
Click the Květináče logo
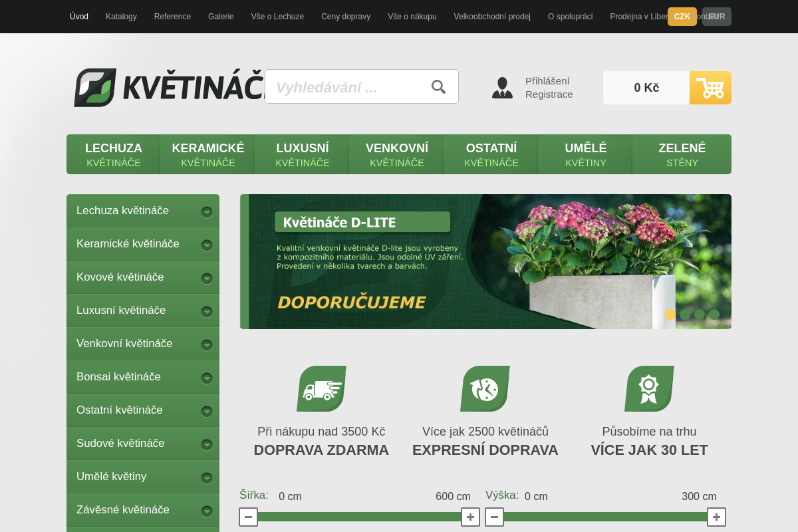tap(170, 87)
